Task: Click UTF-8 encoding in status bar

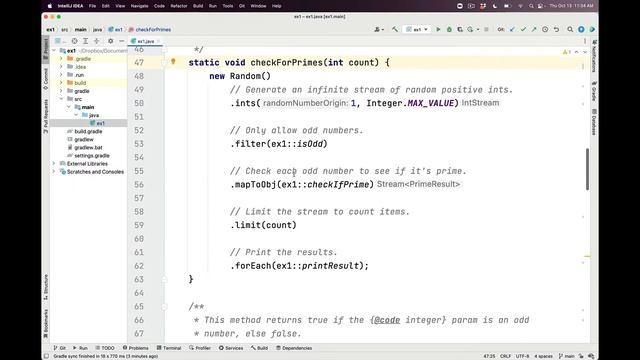Action: (x=522, y=356)
